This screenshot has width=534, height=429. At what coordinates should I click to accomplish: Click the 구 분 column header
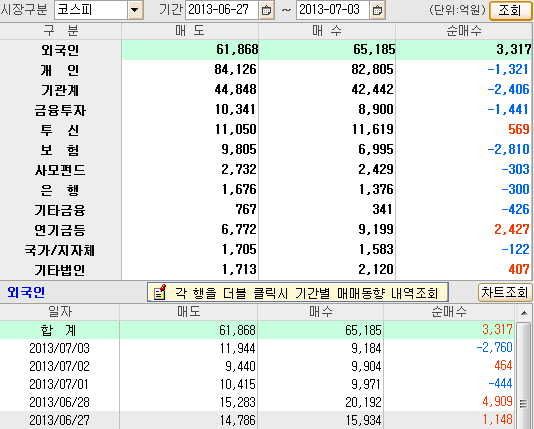(x=61, y=31)
